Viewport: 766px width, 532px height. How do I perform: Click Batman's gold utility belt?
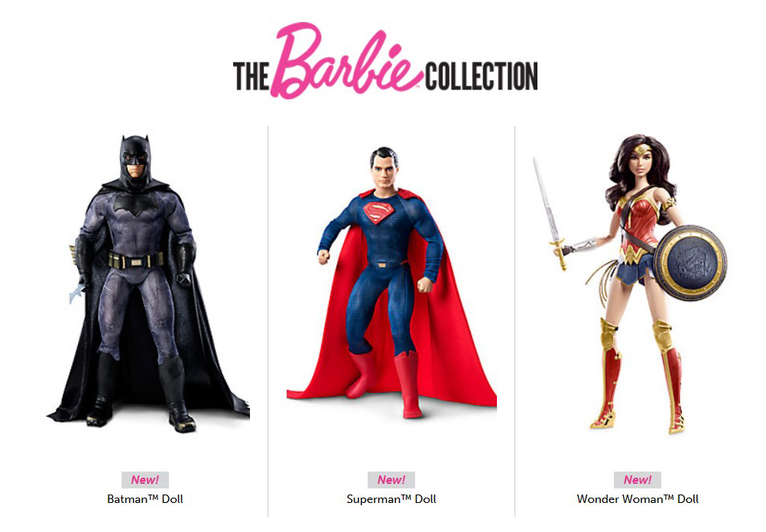coord(136,261)
